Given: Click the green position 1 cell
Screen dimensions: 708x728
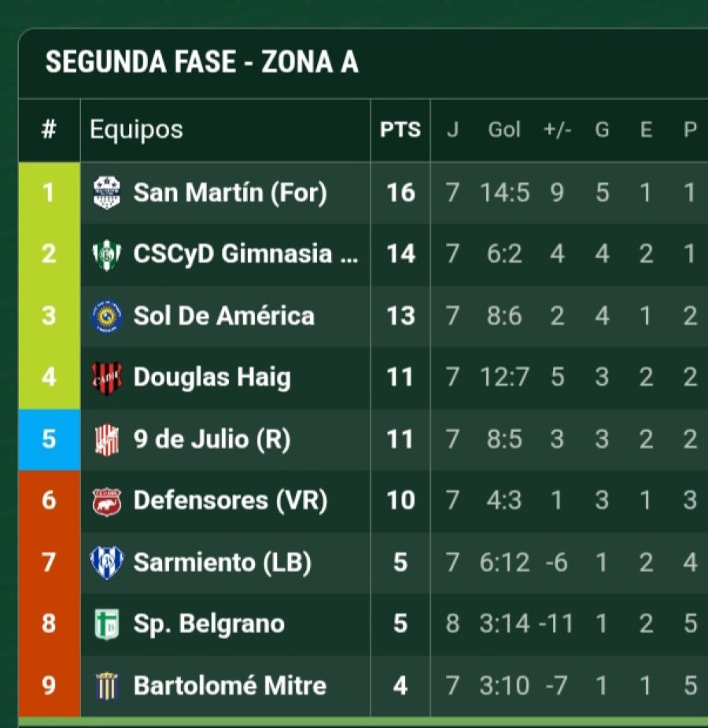Looking at the screenshot, I should click(50, 193).
